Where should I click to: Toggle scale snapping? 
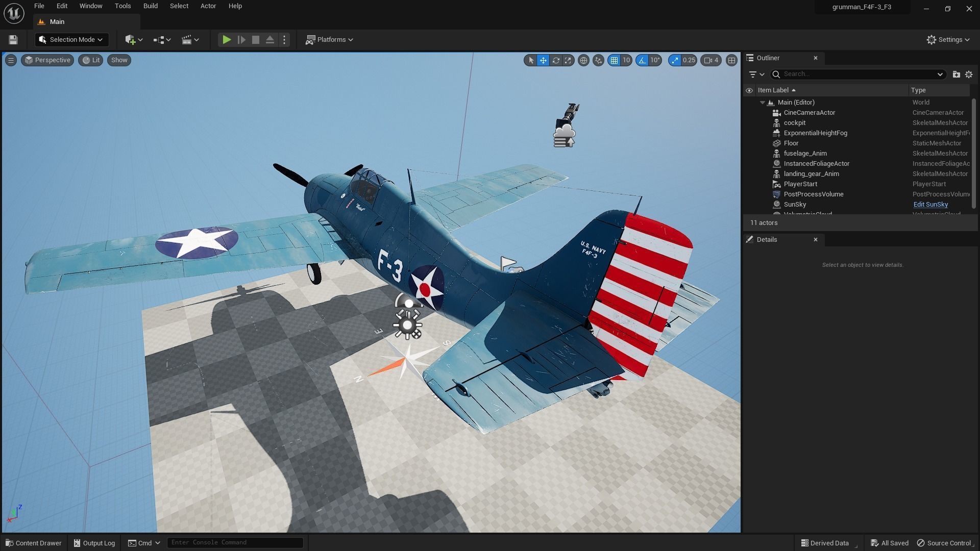point(675,60)
